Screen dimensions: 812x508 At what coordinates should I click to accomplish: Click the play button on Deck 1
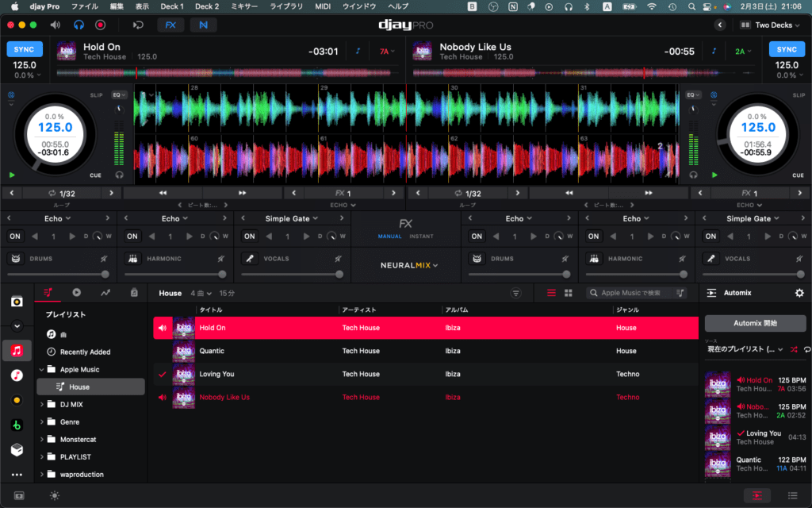click(12, 175)
